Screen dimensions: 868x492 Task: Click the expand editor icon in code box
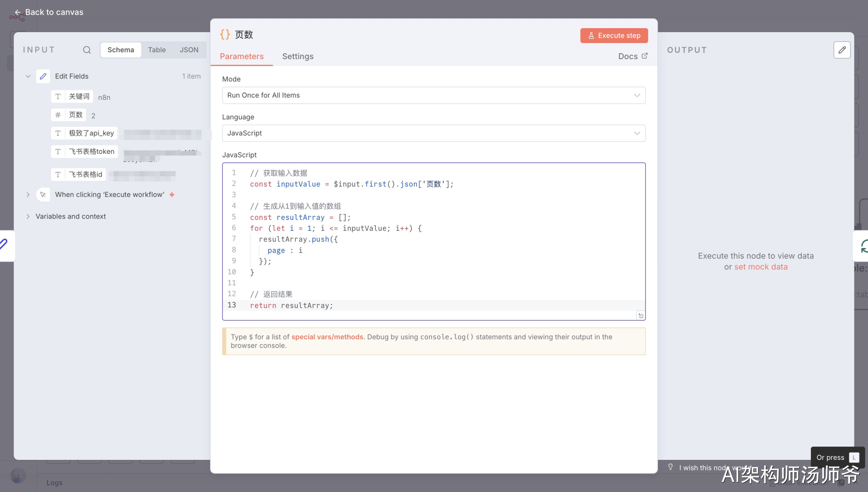pos(641,316)
